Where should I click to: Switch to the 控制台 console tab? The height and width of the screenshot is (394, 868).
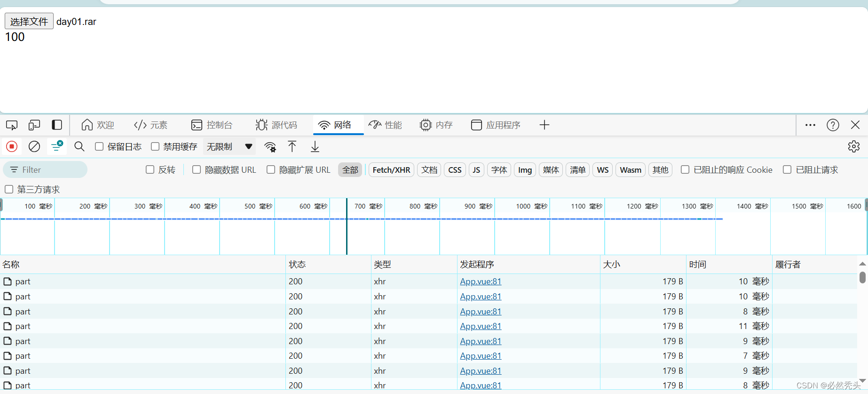pos(212,125)
